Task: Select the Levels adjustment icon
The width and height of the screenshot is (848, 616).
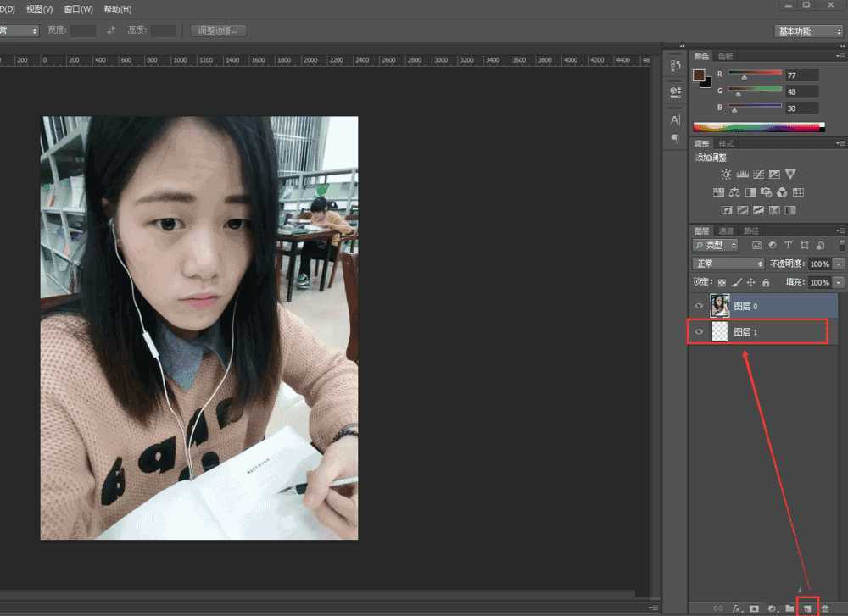Action: click(x=744, y=174)
